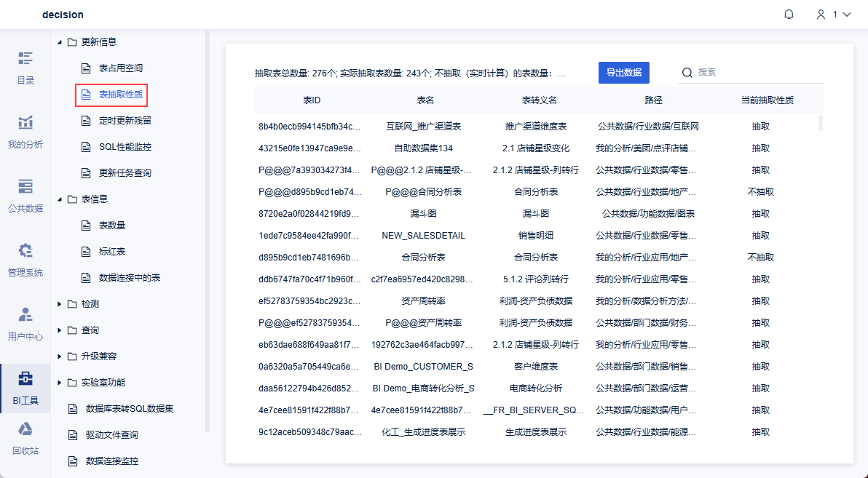The height and width of the screenshot is (478, 868).
Task: Click folder icon of 表信息
Action: [72, 199]
